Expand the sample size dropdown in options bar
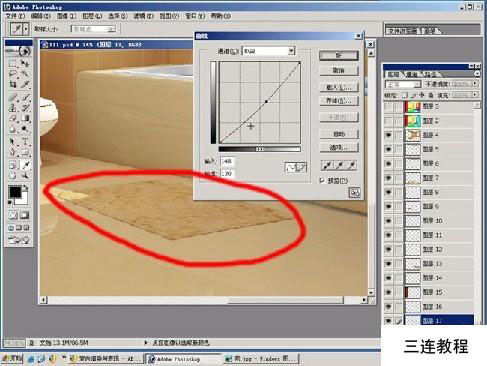This screenshot has width=487, height=366. coord(93,29)
